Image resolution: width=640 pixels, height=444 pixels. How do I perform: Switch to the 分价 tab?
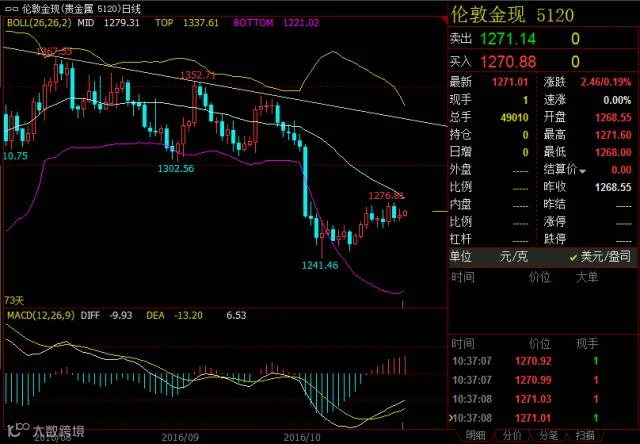[x=511, y=436]
